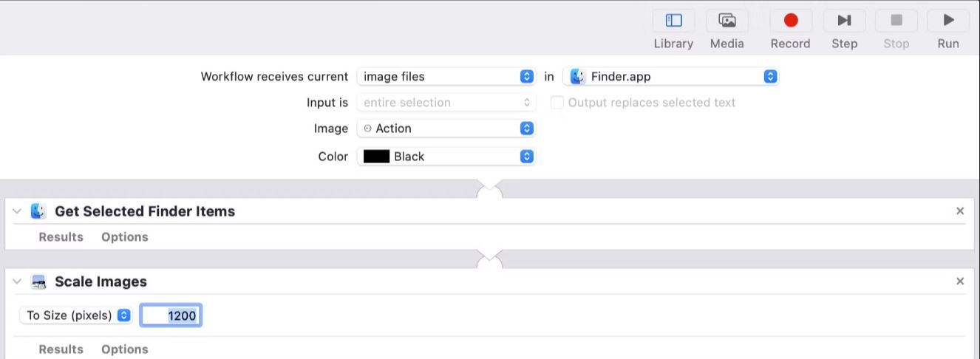Open Options under Scale Images

click(x=124, y=349)
